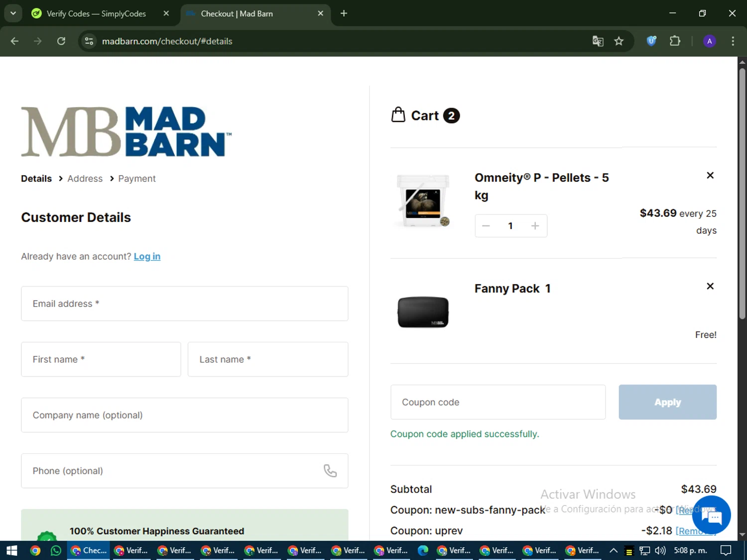Show hidden system tray icons
This screenshot has height=560, width=747.
tap(614, 551)
